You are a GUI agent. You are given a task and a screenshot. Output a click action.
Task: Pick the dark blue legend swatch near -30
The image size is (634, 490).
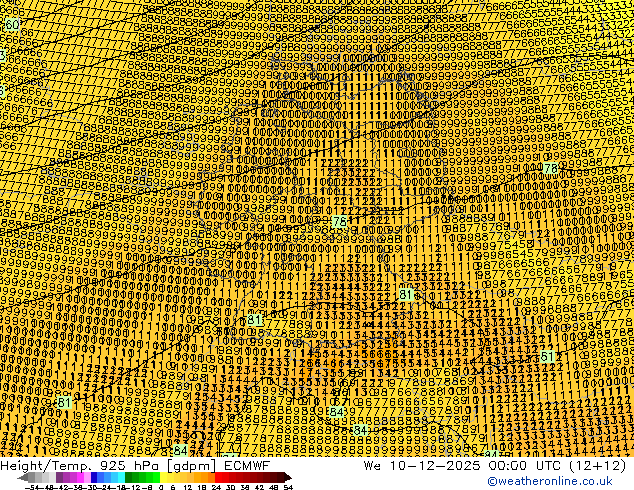pos(94,477)
